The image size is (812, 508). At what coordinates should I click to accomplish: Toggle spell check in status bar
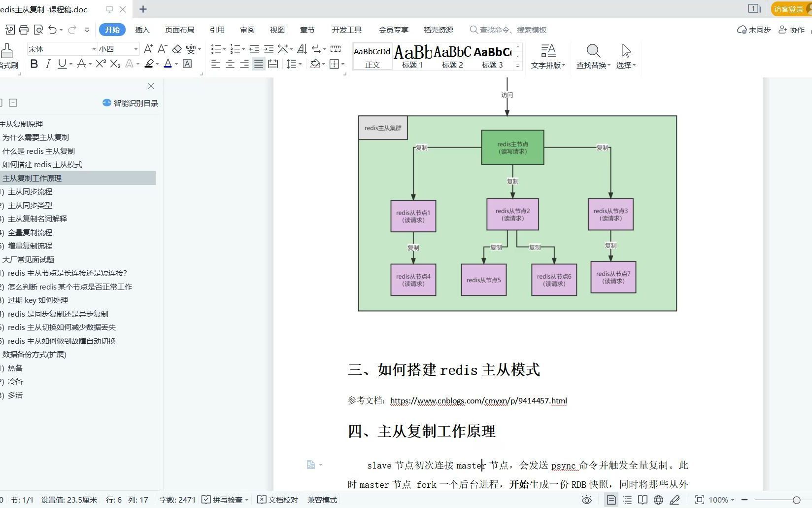pyautogui.click(x=225, y=500)
